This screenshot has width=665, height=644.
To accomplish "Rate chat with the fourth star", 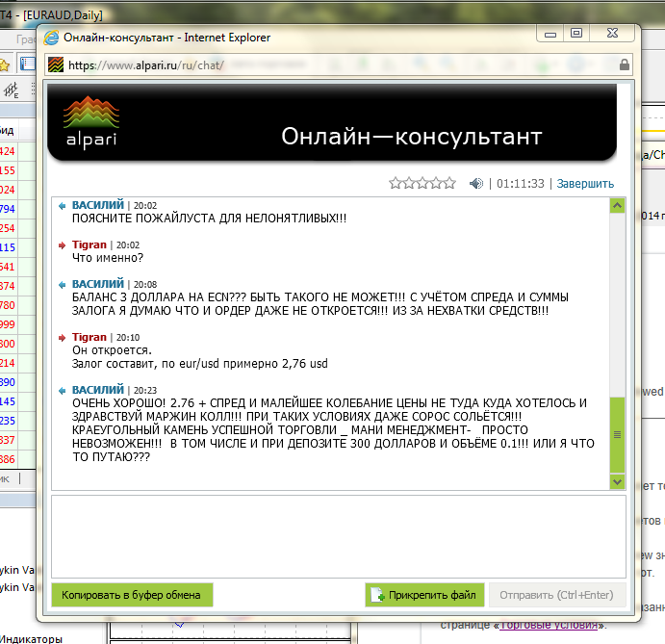I will click(x=436, y=183).
